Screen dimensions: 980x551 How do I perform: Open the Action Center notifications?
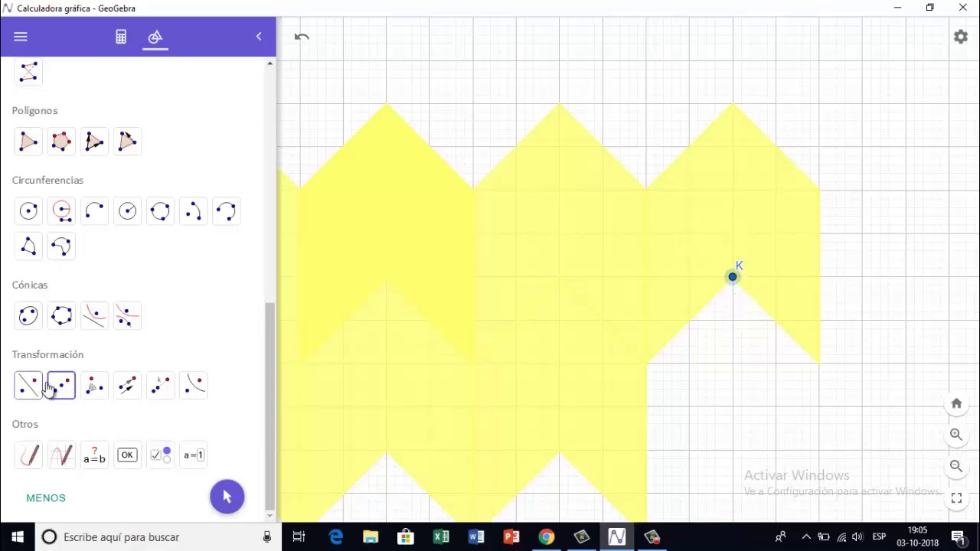958,537
